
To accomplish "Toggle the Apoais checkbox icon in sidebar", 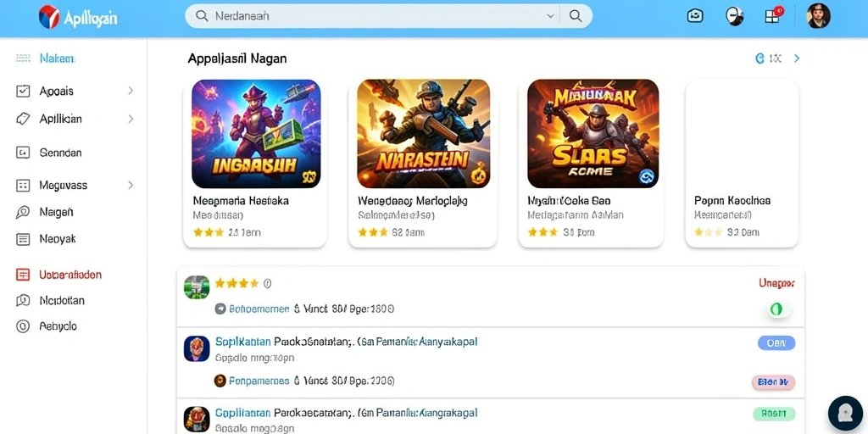I will click(x=23, y=92).
